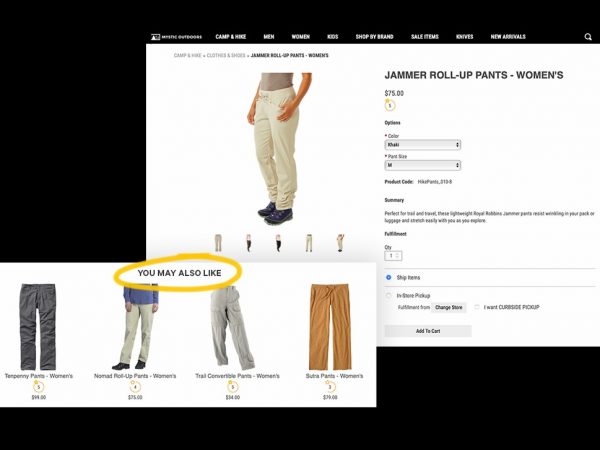Viewport: 600px width, 450px height.
Task: Click the Add To Cart button
Action: click(428, 331)
